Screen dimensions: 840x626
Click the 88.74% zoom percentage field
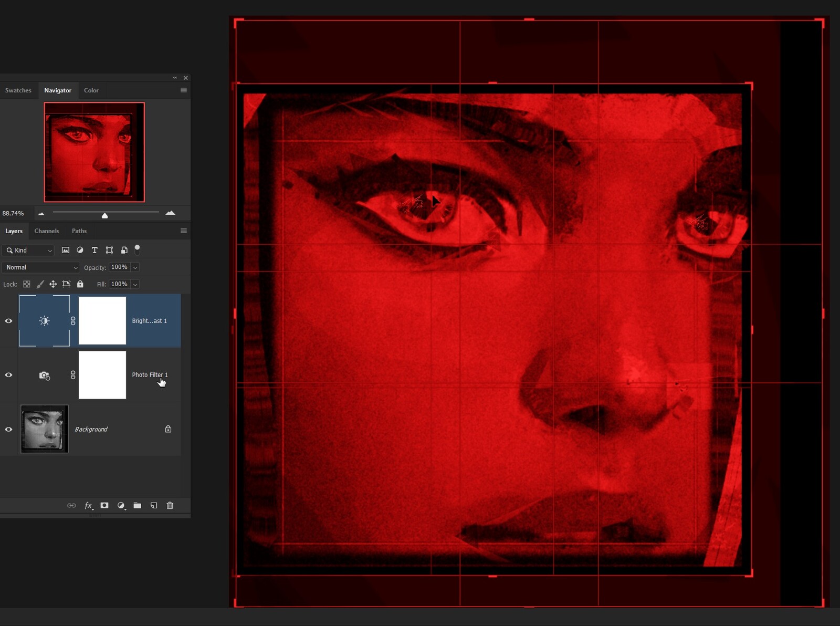(13, 213)
